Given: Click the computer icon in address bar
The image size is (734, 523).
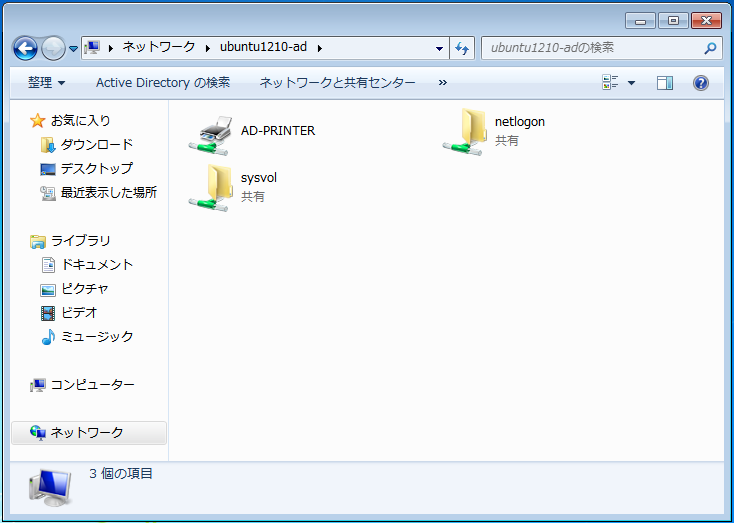Looking at the screenshot, I should click(93, 47).
